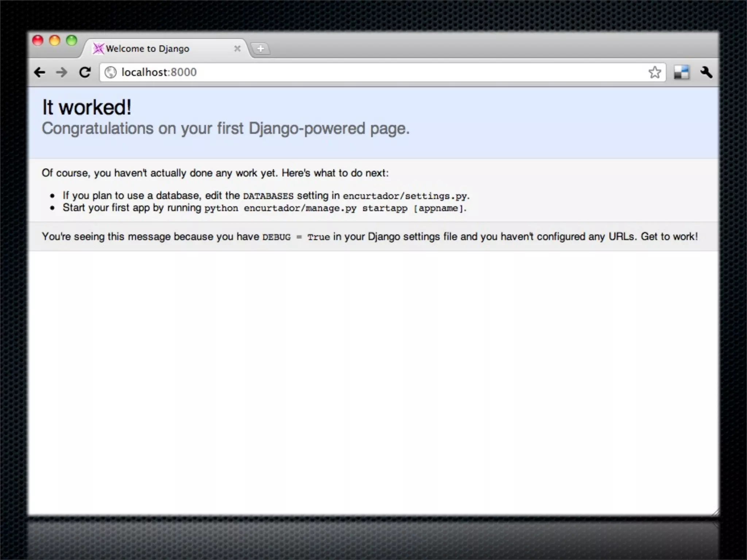Open the wrench settings menu
This screenshot has width=747, height=560.
[707, 72]
